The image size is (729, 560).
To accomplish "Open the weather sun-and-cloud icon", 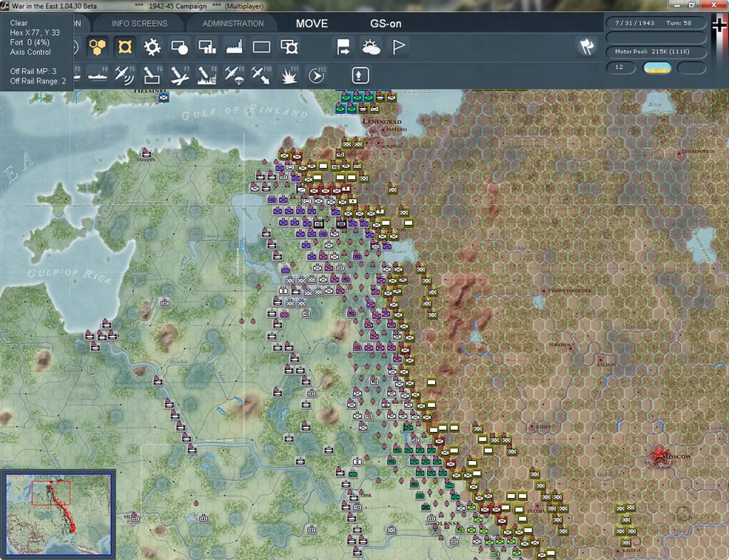I will (371, 47).
